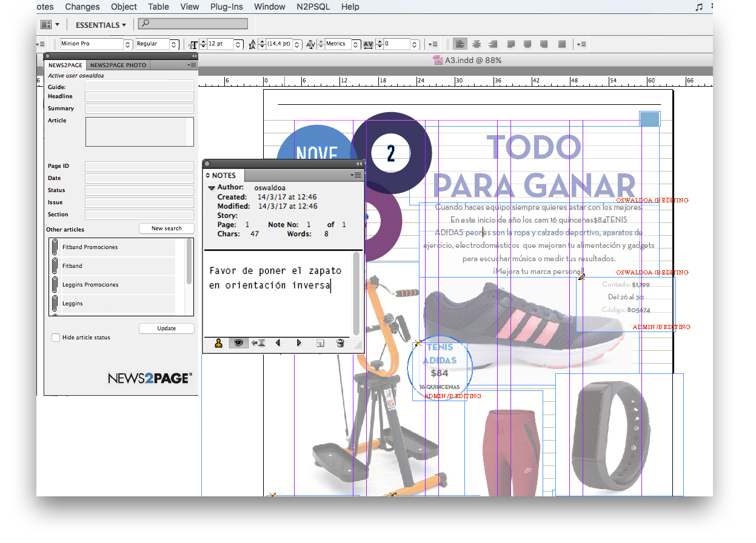Image resolution: width=756 pixels, height=543 pixels.
Task: Click paperclip icon for Fitband Promociones
Action: pyautogui.click(x=55, y=247)
